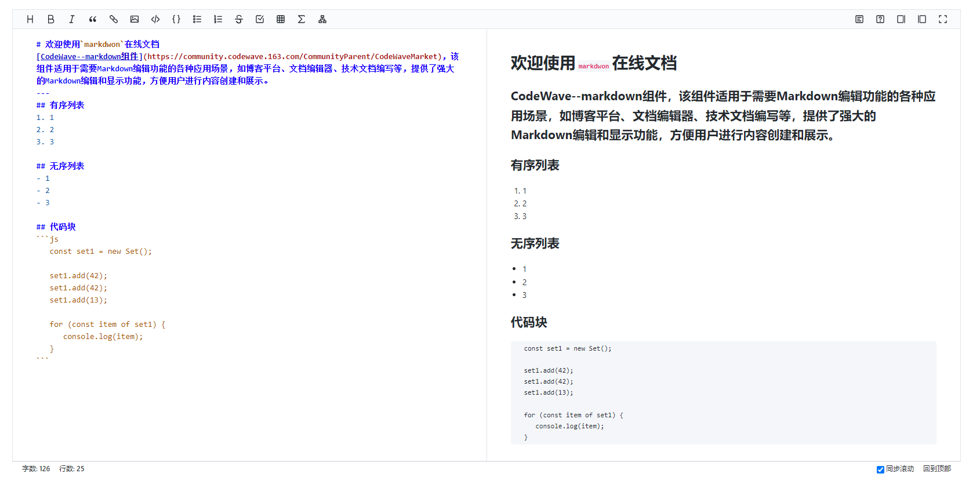Image resolution: width=980 pixels, height=477 pixels.
Task: Open the help question-mark icon
Action: 880,19
